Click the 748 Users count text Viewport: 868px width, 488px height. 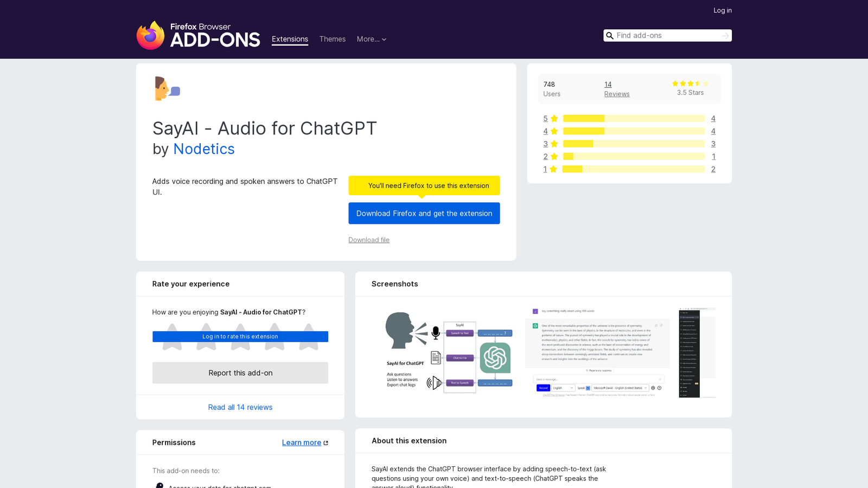552,89
